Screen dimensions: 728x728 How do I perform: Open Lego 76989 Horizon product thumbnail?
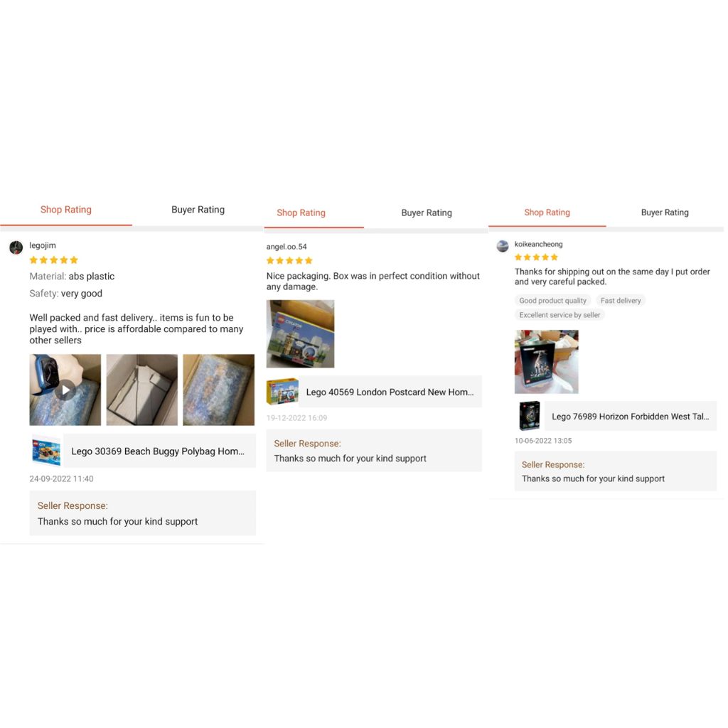point(529,416)
